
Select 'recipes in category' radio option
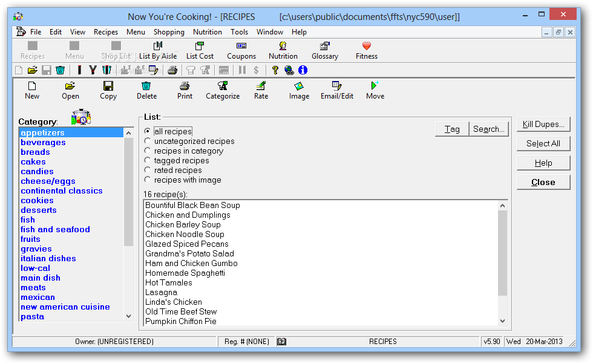[x=148, y=151]
